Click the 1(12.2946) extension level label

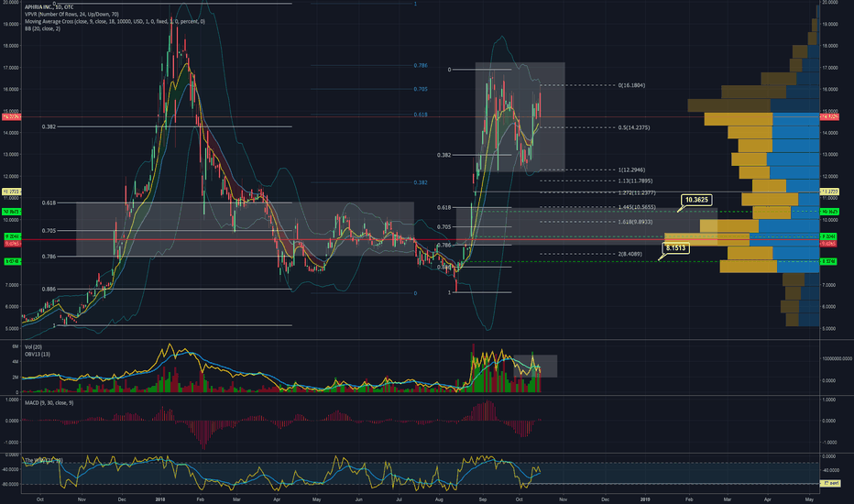point(631,170)
